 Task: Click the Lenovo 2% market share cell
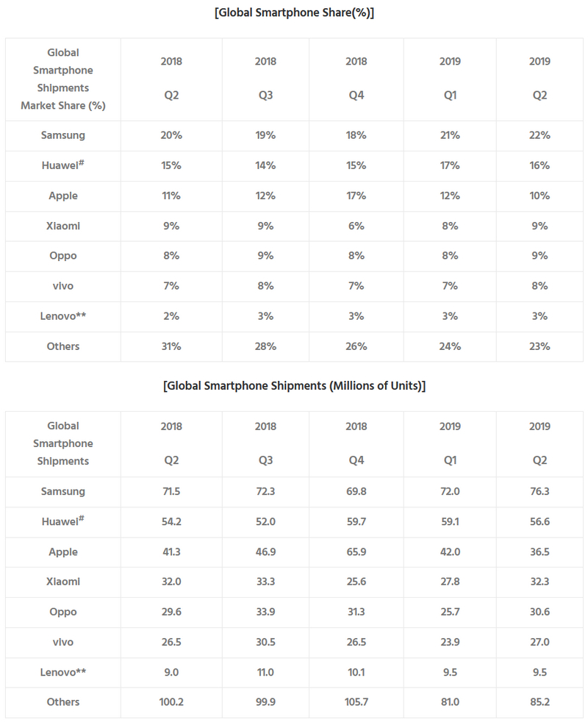coord(171,315)
